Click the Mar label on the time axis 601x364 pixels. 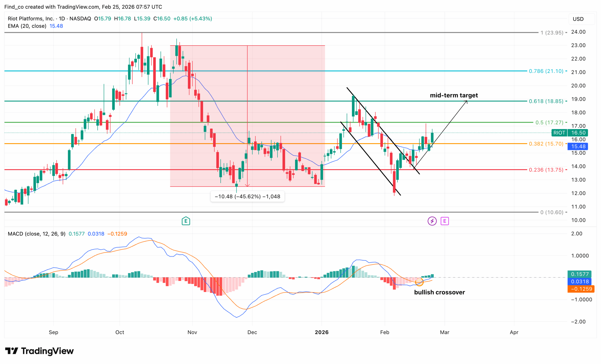[445, 332]
